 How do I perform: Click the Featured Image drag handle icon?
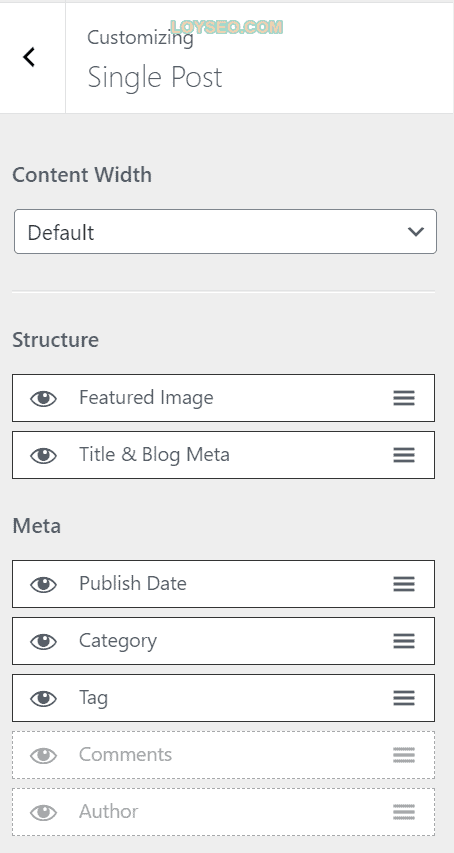coord(404,398)
